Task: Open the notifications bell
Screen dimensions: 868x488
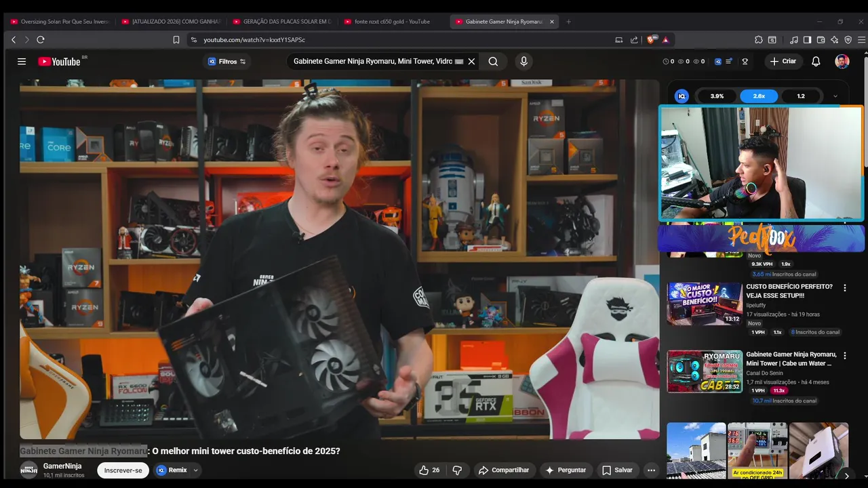Action: [x=816, y=62]
